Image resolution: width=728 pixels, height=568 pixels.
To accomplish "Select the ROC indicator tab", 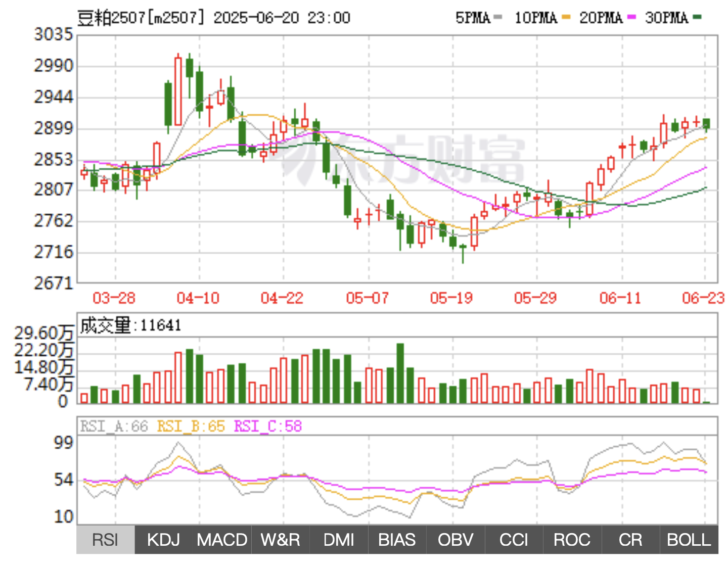I will point(572,540).
